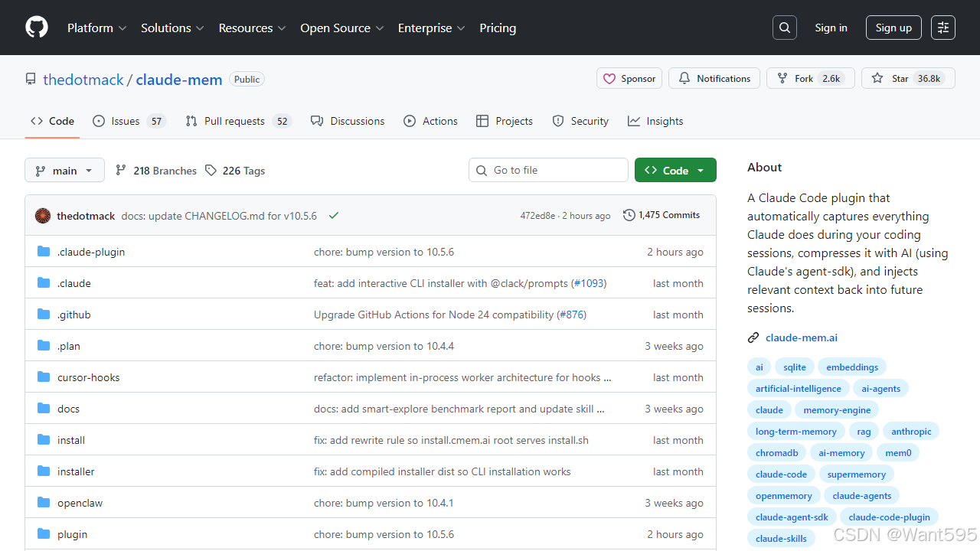Click the link icon beside claude-mem.ai
Screen dimensions: 980x551
coord(753,337)
